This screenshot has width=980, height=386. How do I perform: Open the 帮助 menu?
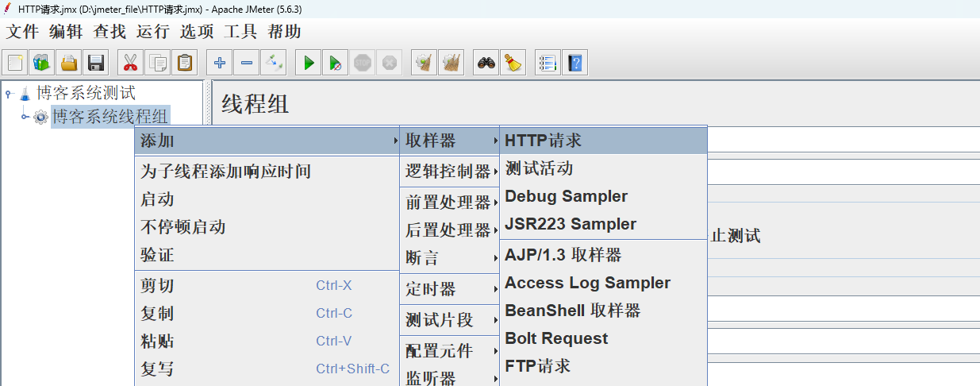(284, 32)
